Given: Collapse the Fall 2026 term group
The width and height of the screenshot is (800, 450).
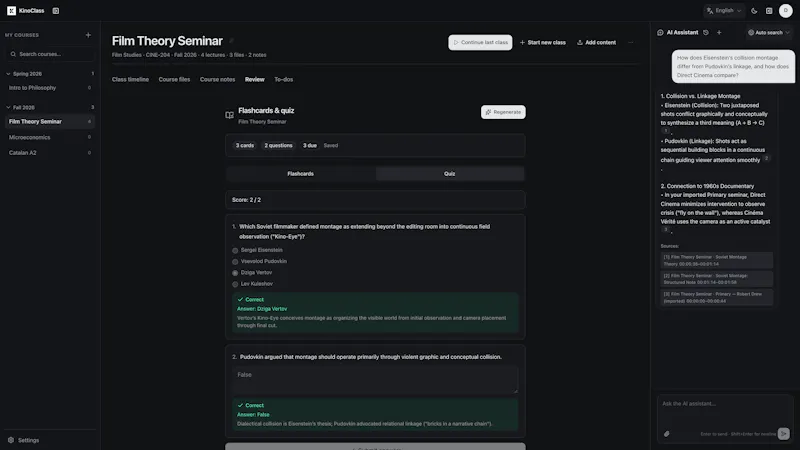Looking at the screenshot, I should click(x=8, y=108).
